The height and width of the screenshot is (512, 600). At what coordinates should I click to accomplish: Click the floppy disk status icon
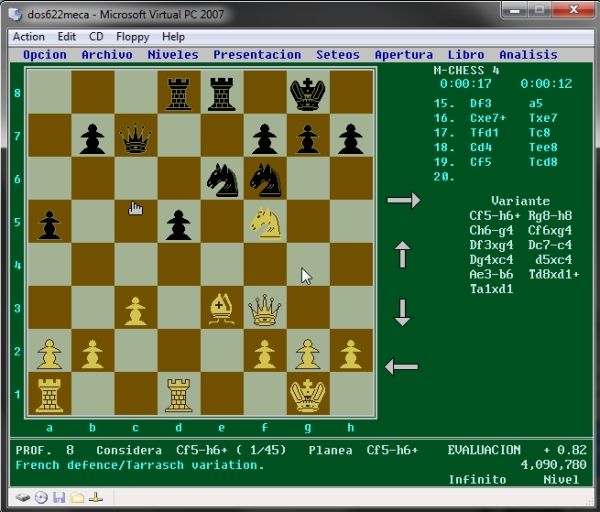click(59, 497)
